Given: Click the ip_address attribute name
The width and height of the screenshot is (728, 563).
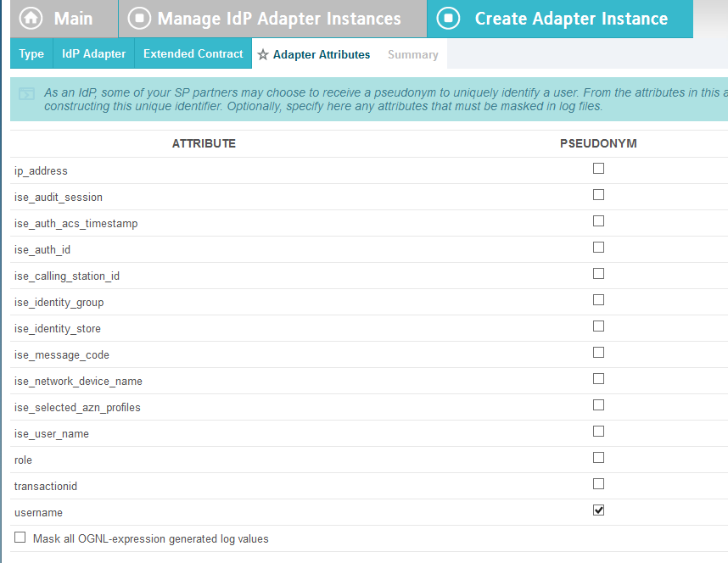Looking at the screenshot, I should click(x=41, y=171).
